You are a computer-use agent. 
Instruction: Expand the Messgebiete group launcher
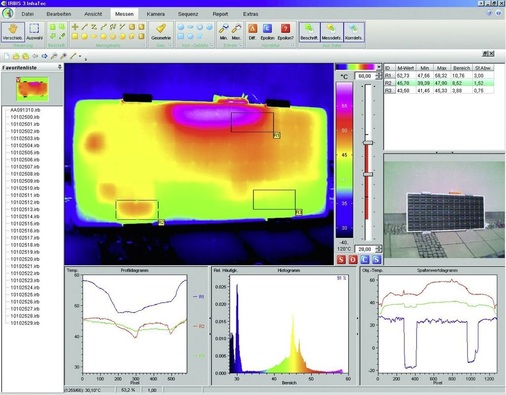point(144,45)
